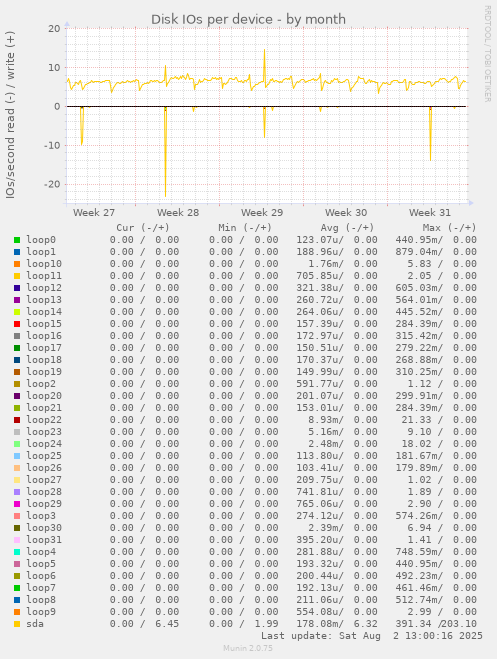This screenshot has height=659, width=497.
Task: Click the 'loop17' device label
Action: [x=44, y=348]
